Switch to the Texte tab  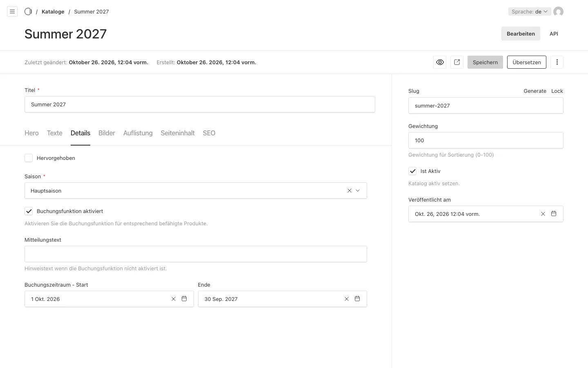(55, 133)
